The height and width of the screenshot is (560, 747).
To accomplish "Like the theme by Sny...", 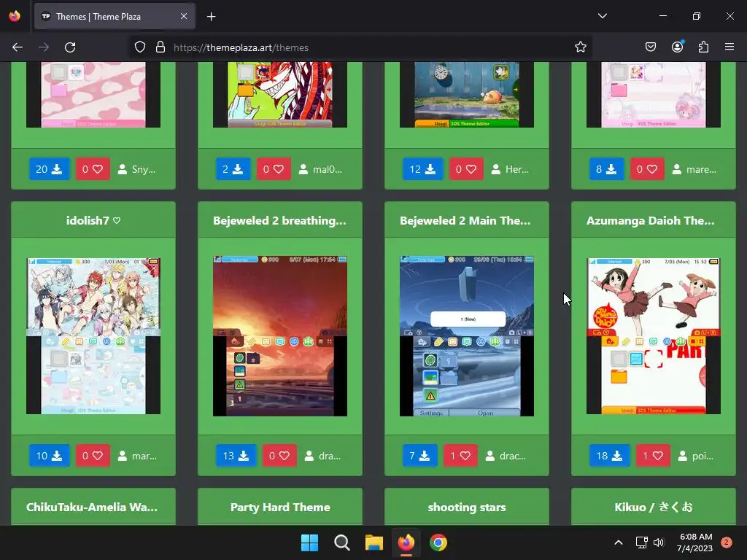I will [93, 169].
